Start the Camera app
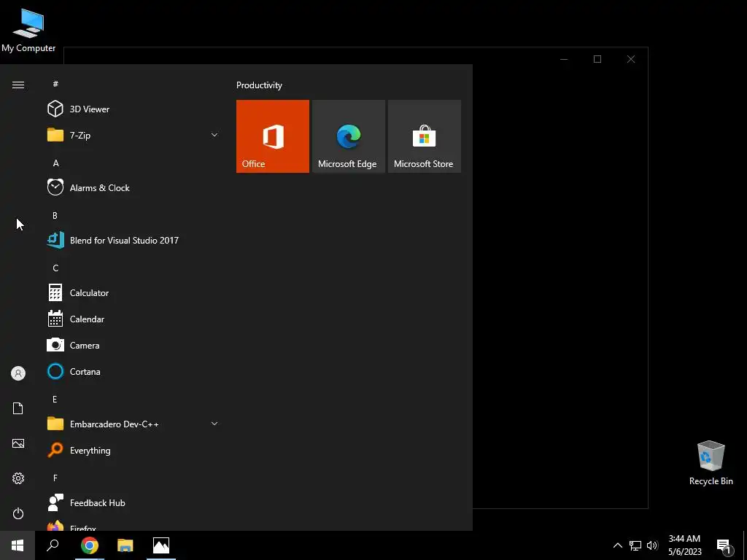 click(x=133, y=345)
